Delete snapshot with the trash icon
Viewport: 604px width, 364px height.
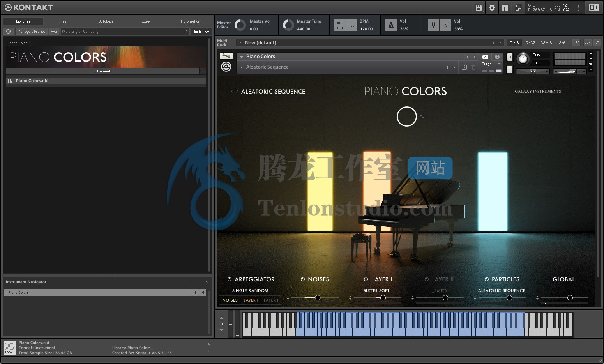tap(473, 67)
